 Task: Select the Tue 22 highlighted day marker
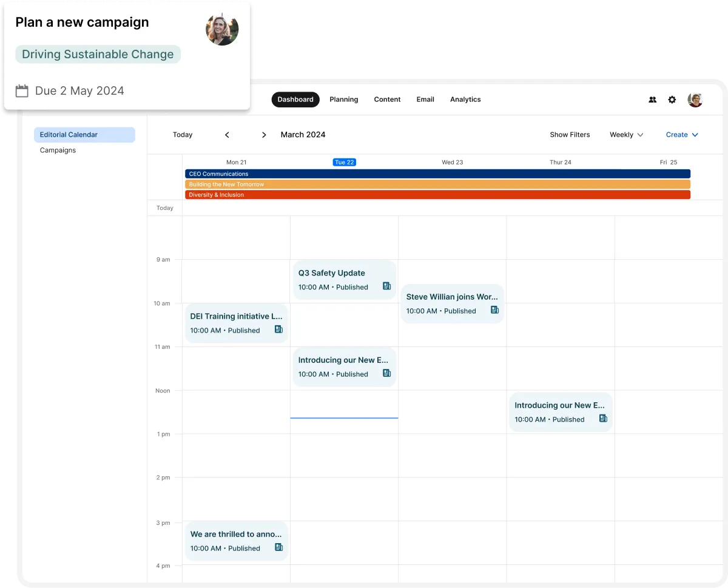(344, 162)
